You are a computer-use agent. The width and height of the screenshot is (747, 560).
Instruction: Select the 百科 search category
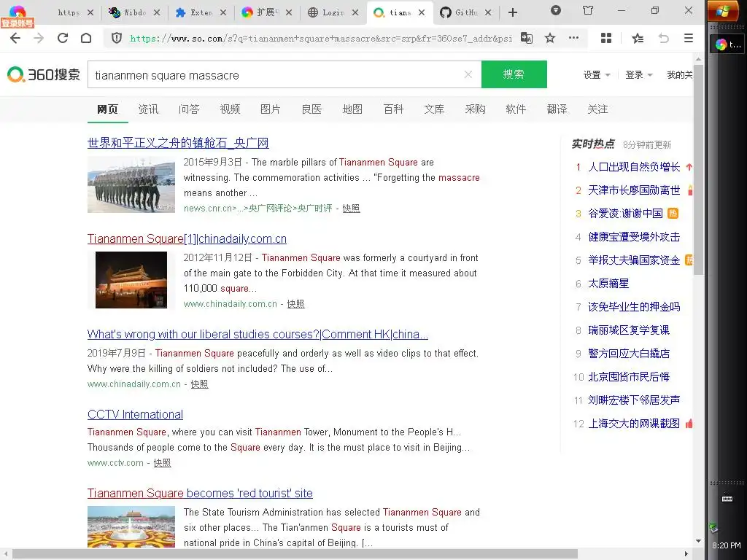coord(393,109)
